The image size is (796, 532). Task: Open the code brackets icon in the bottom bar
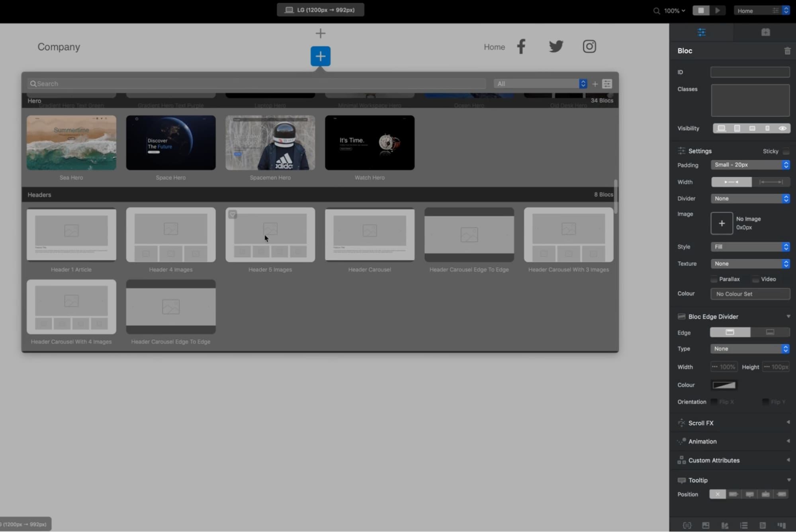(687, 525)
